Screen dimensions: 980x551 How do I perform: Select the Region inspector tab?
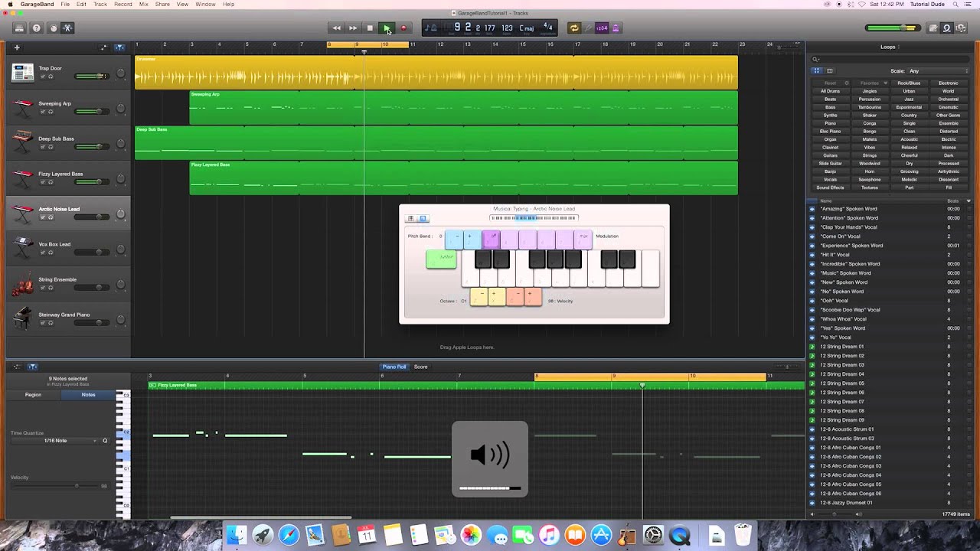click(x=33, y=395)
